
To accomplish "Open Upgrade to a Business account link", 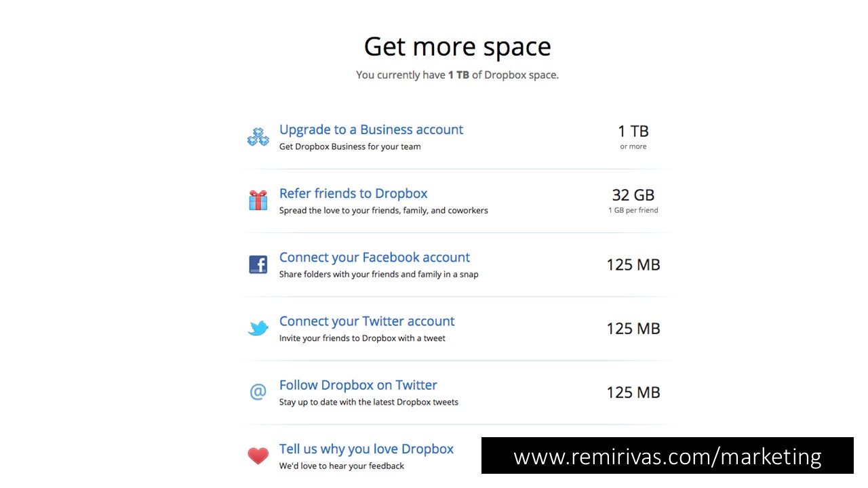I will pos(371,129).
